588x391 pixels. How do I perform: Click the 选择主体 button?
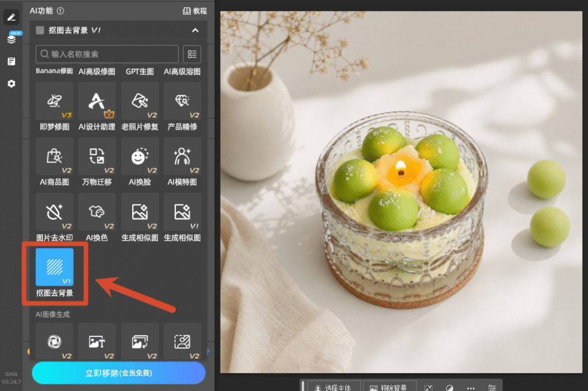[x=334, y=386]
